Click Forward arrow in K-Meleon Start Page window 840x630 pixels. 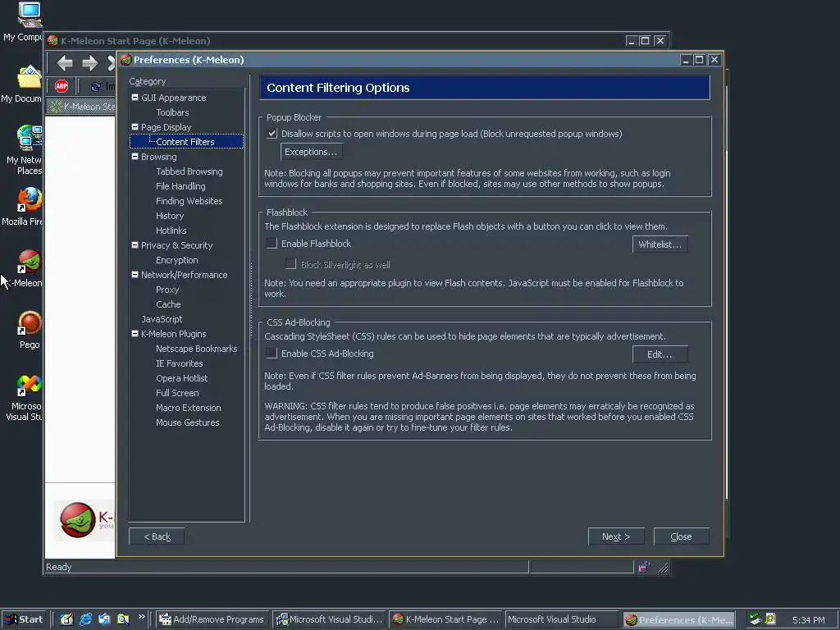(90, 63)
